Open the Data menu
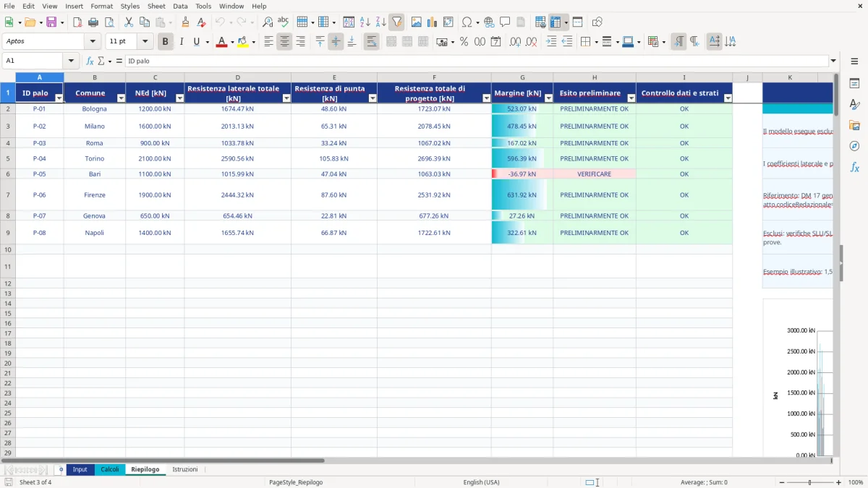The height and width of the screenshot is (488, 868). click(180, 6)
